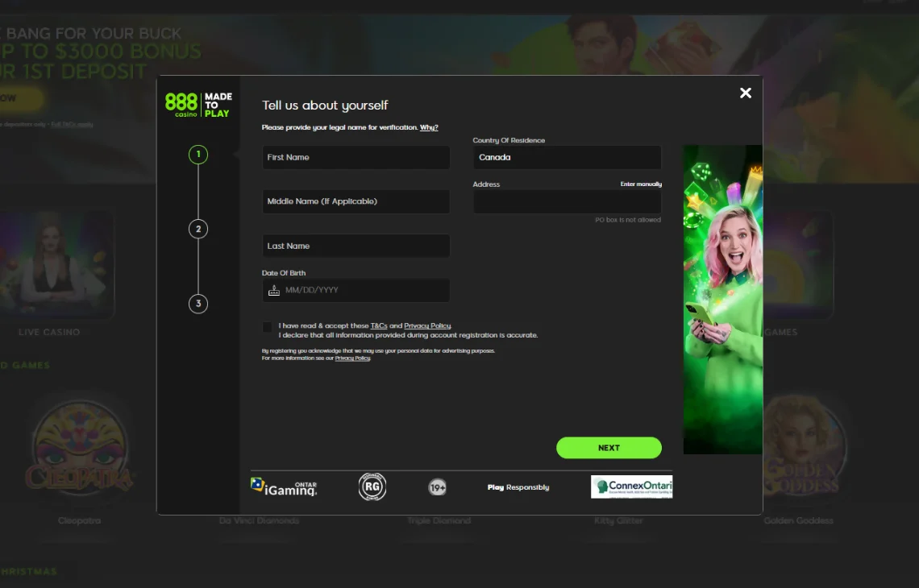Click the Play Responsibly text
The height and width of the screenshot is (588, 919).
518,487
